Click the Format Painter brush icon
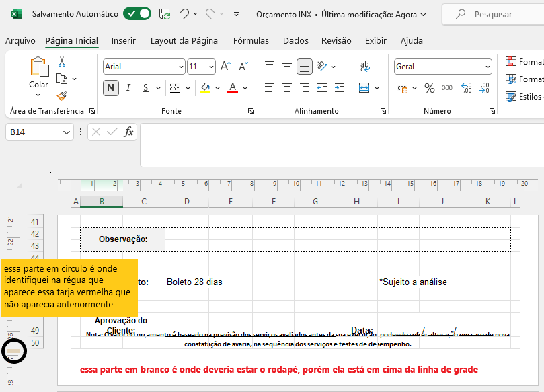This screenshot has height=392, width=544. (x=62, y=95)
